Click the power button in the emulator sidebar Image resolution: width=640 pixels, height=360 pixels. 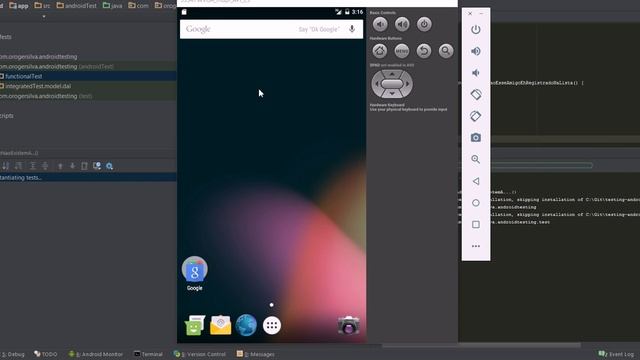[476, 29]
